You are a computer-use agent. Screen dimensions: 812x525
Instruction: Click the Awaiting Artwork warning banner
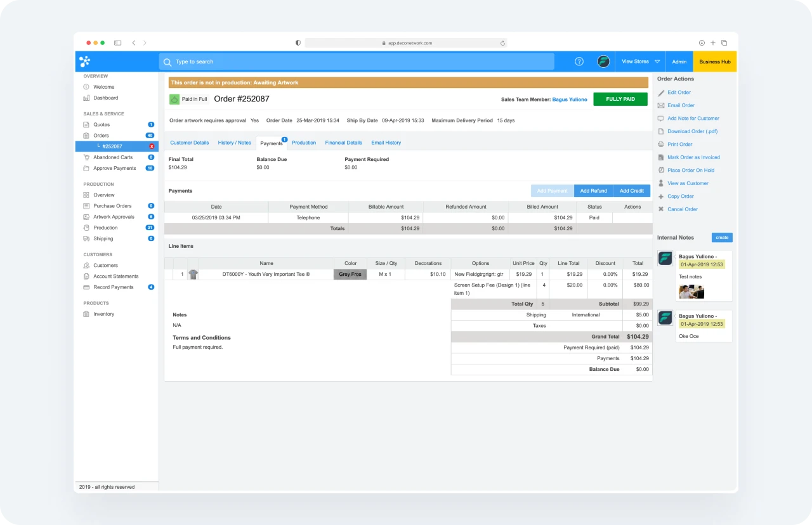[x=409, y=82]
